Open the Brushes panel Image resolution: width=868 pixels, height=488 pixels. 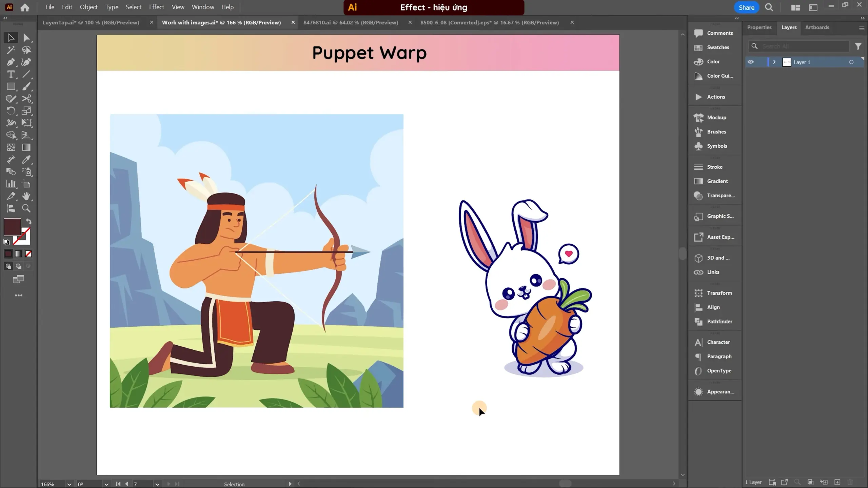pyautogui.click(x=714, y=132)
